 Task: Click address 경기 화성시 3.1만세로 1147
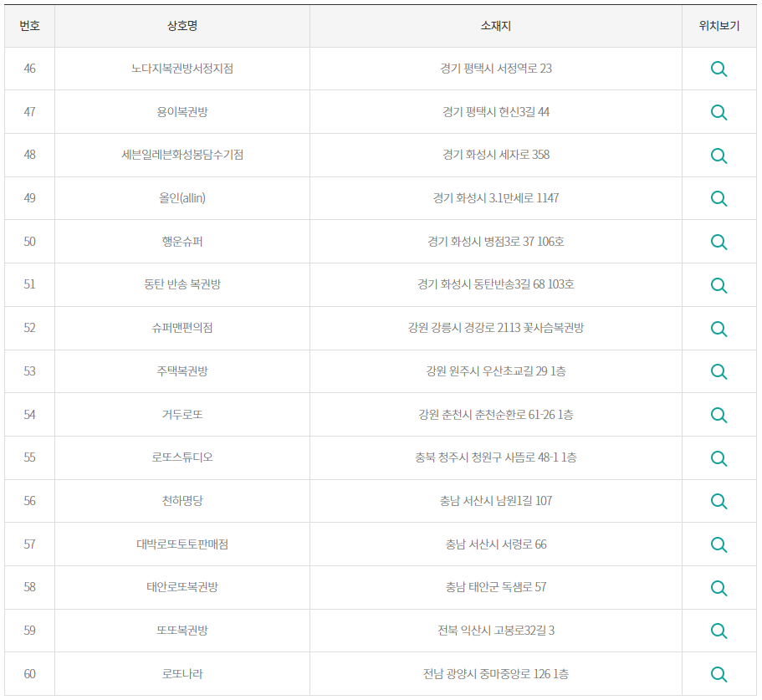(x=496, y=198)
